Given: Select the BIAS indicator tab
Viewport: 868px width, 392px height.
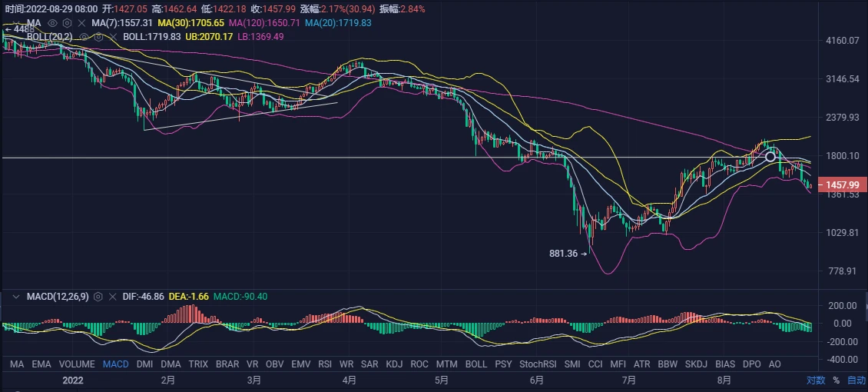Looking at the screenshot, I should [725, 364].
